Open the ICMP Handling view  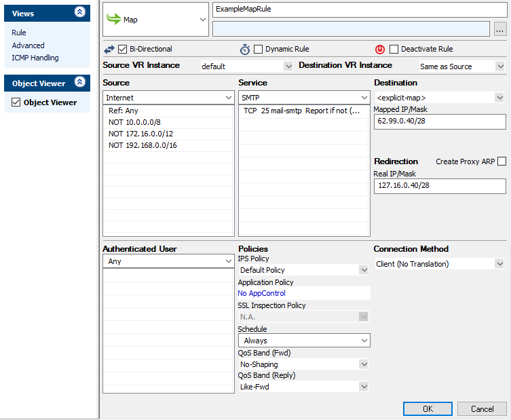[35, 58]
